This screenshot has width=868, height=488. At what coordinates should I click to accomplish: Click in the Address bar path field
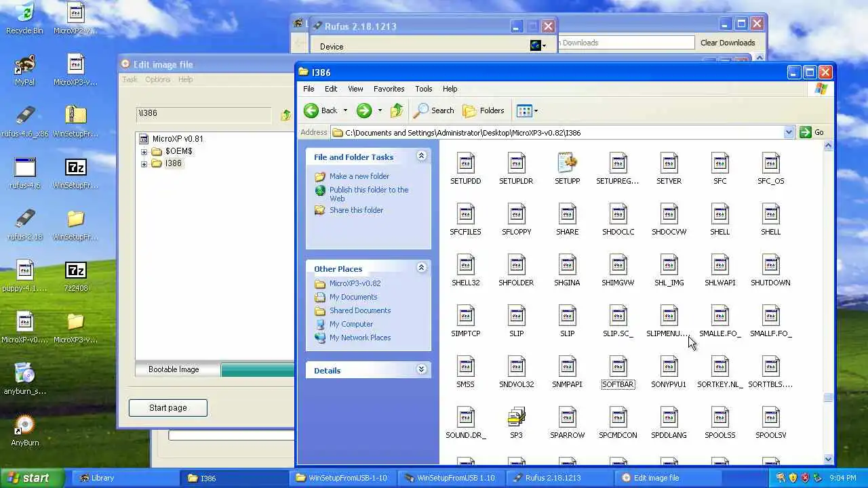(563, 132)
